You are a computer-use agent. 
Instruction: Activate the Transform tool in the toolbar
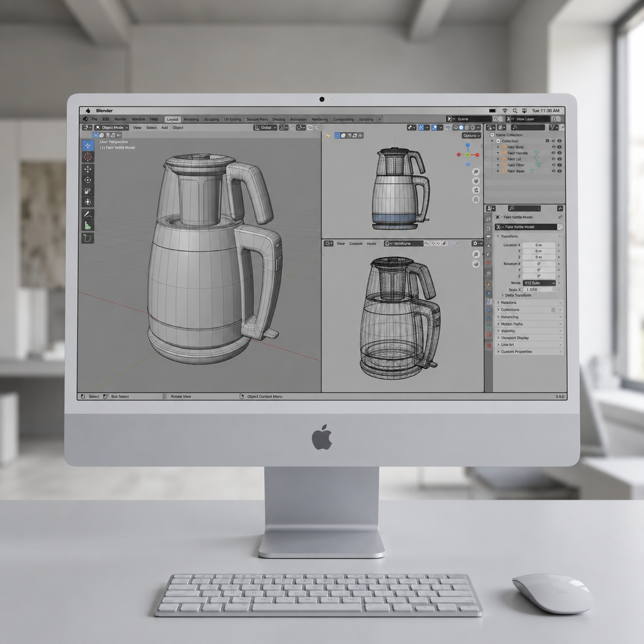[88, 202]
